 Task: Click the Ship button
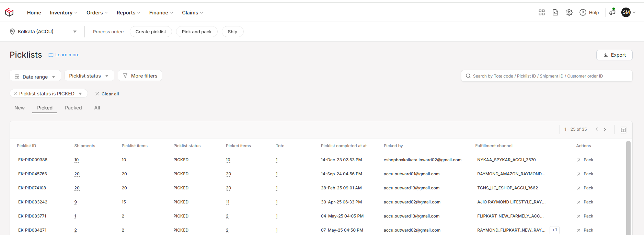click(x=232, y=32)
